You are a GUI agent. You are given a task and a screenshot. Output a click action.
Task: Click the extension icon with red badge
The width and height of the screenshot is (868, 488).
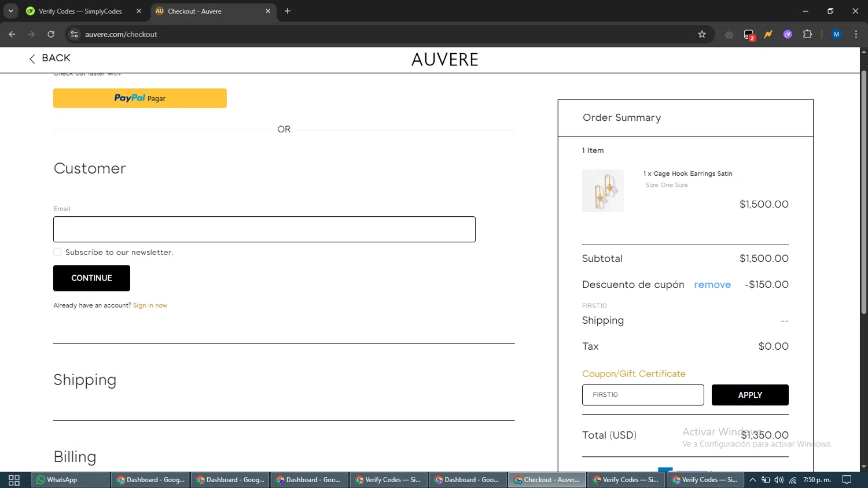(x=749, y=35)
